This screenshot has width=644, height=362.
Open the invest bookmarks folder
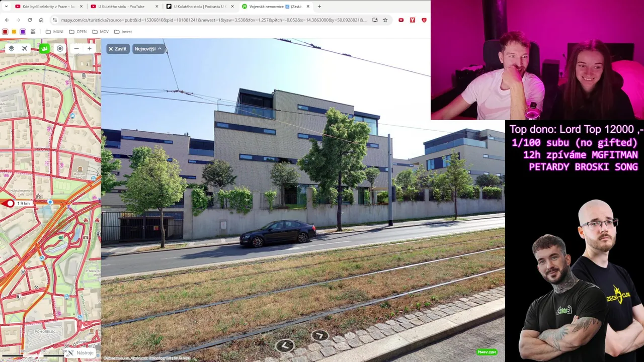[123, 32]
